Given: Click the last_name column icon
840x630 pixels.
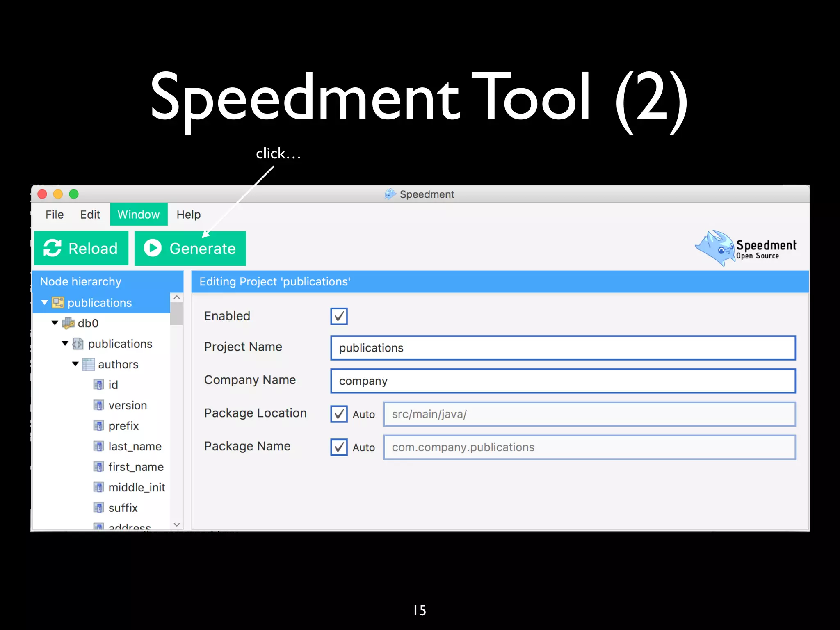Looking at the screenshot, I should click(x=98, y=446).
